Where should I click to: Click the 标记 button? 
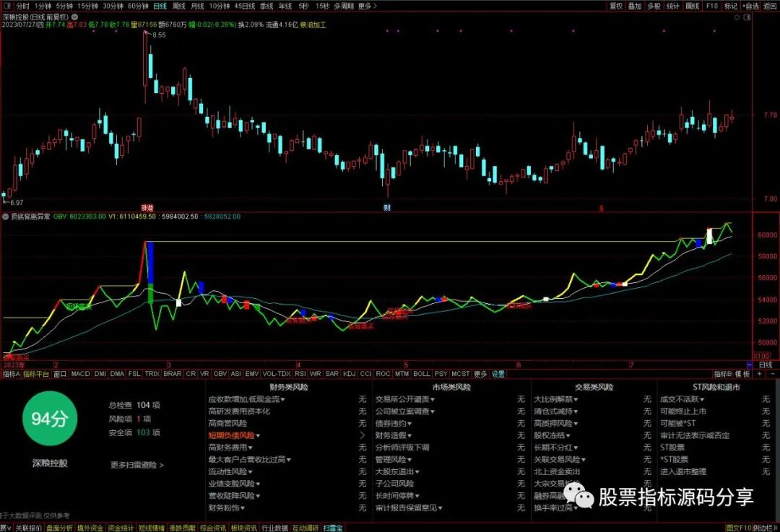coord(731,6)
